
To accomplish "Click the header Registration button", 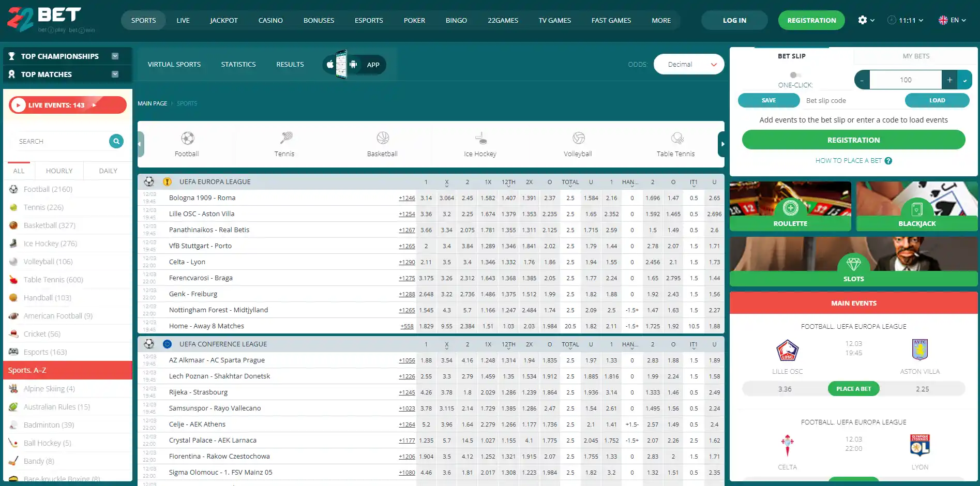I will pos(811,20).
